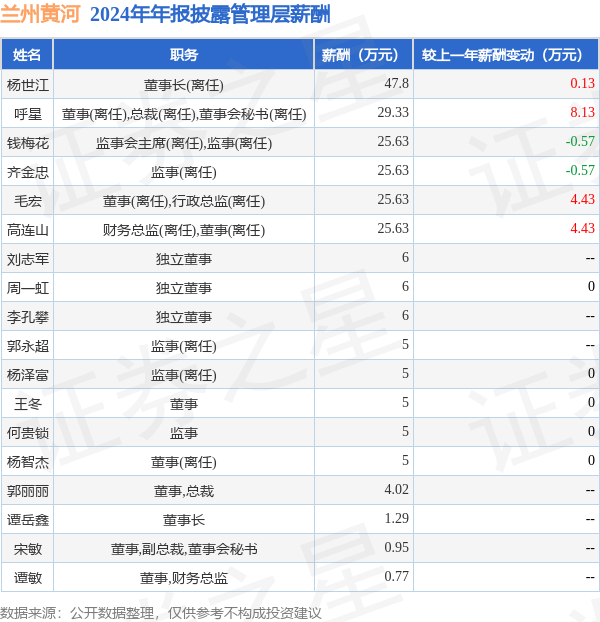The width and height of the screenshot is (600, 622).
Task: Click 监事会主席(离任),监事(离任) cell
Action: click(x=184, y=143)
